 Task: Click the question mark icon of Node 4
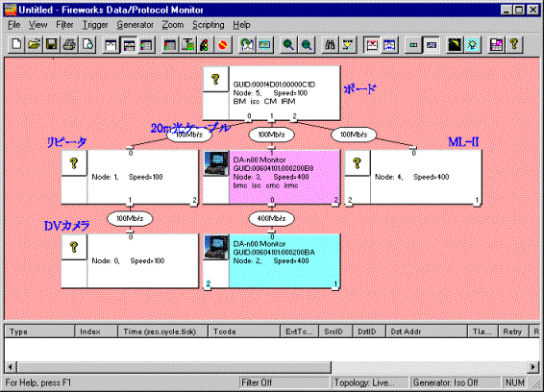(x=357, y=163)
